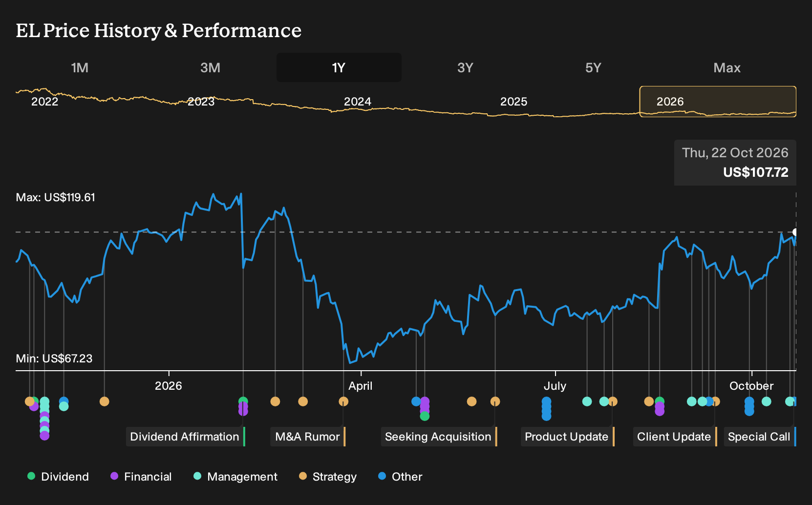Click lone orange Strategy dot left of 2026 label
Viewport: 812px width, 505px height.
coord(104,401)
